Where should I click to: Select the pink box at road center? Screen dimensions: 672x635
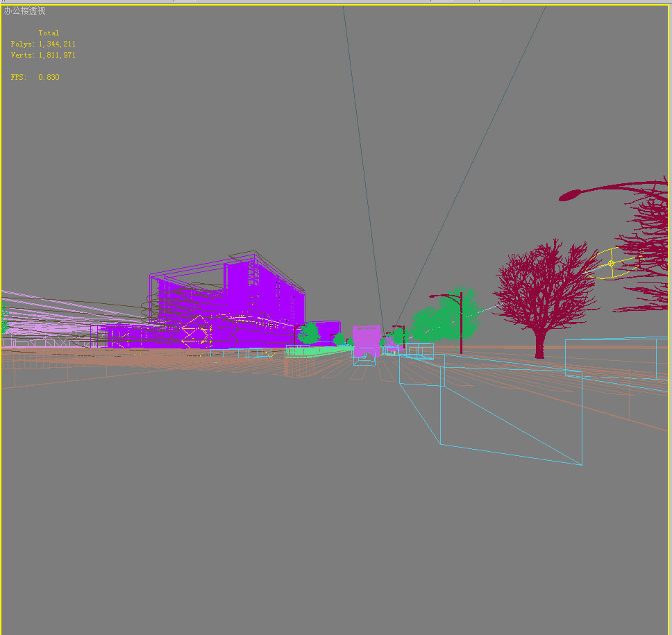[367, 341]
